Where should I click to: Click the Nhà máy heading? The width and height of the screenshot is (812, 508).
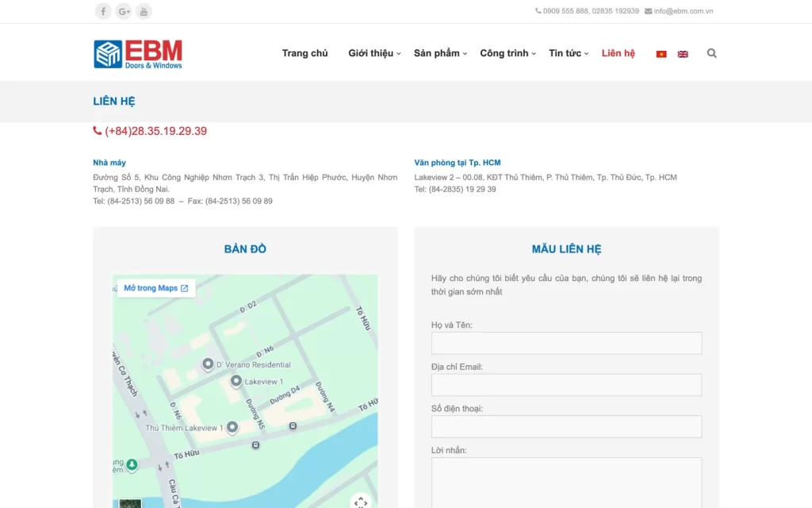coord(109,162)
